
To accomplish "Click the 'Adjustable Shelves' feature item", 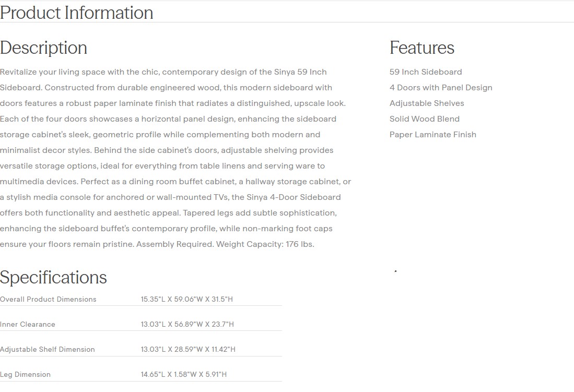I will point(427,103).
